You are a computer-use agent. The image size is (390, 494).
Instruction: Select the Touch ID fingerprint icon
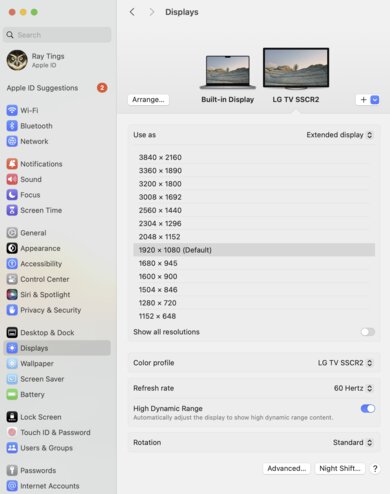pyautogui.click(x=12, y=432)
